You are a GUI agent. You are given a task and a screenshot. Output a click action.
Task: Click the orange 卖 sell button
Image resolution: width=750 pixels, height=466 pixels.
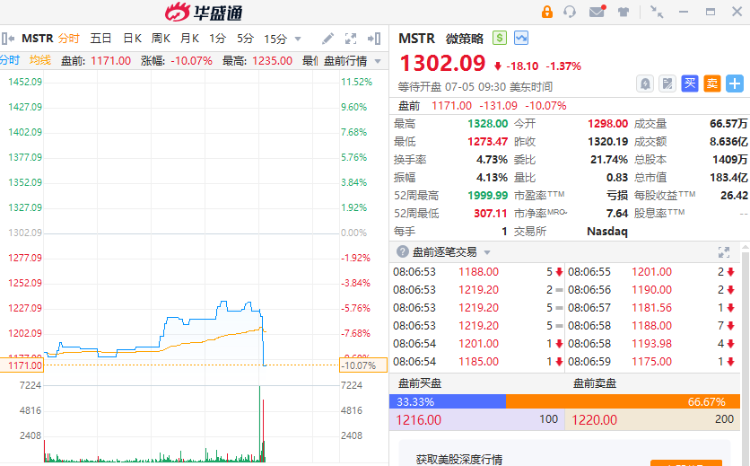pyautogui.click(x=712, y=84)
